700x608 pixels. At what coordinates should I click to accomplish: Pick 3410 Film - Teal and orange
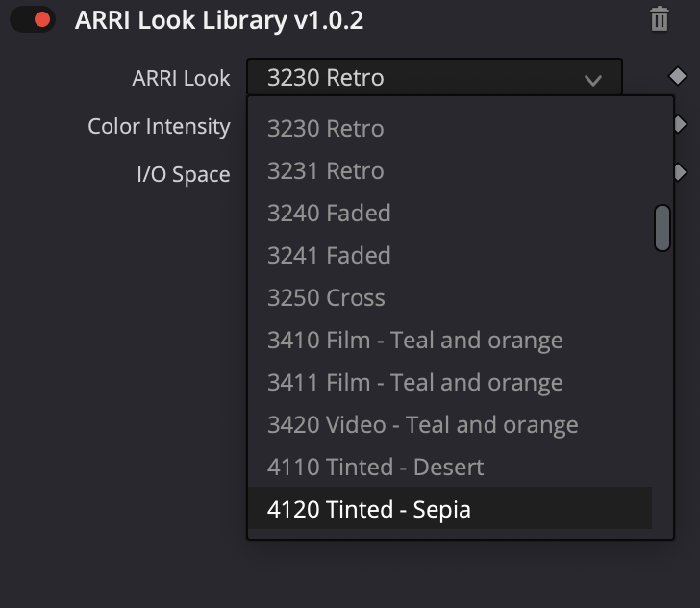pyautogui.click(x=450, y=341)
